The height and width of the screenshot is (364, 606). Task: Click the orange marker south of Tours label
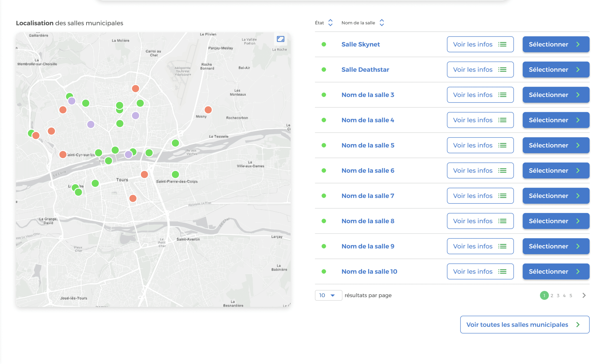(133, 198)
